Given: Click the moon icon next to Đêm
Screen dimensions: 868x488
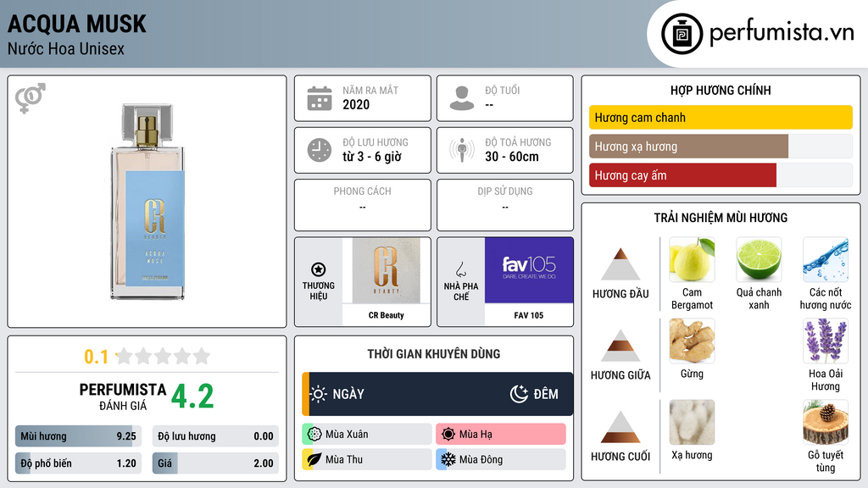Looking at the screenshot, I should click(519, 394).
